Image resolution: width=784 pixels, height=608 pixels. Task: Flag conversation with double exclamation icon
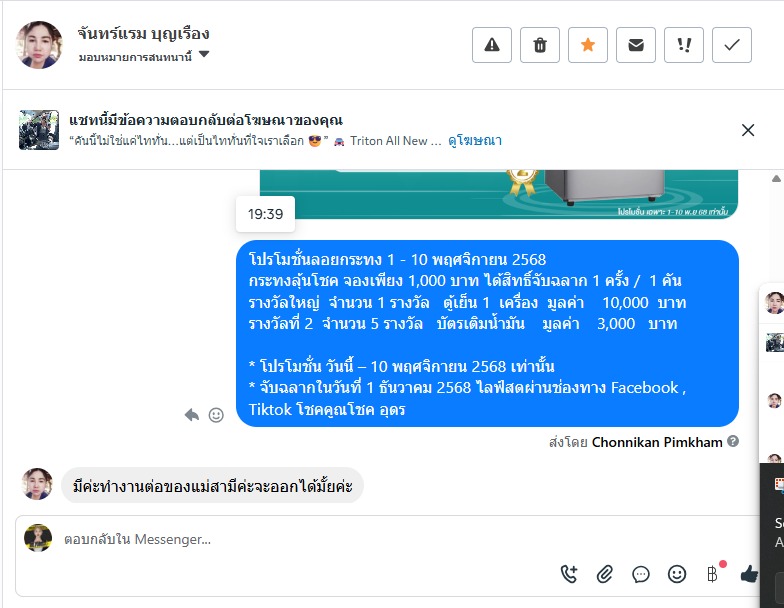684,45
